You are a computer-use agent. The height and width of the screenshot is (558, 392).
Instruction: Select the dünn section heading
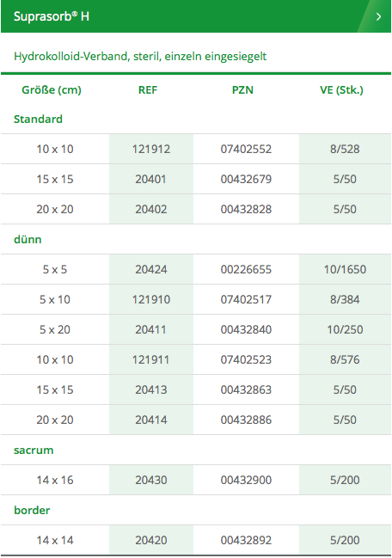click(x=28, y=239)
